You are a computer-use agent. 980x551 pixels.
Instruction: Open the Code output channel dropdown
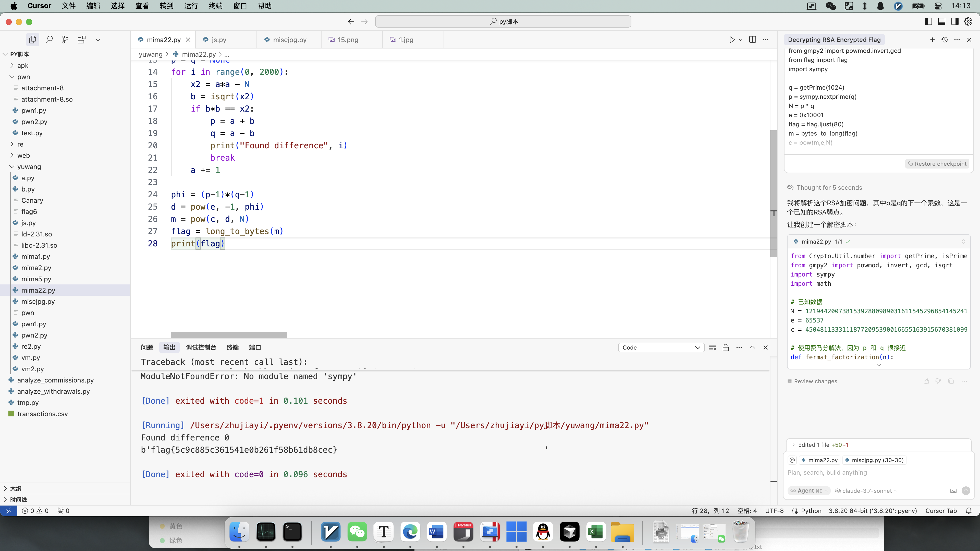pos(661,348)
